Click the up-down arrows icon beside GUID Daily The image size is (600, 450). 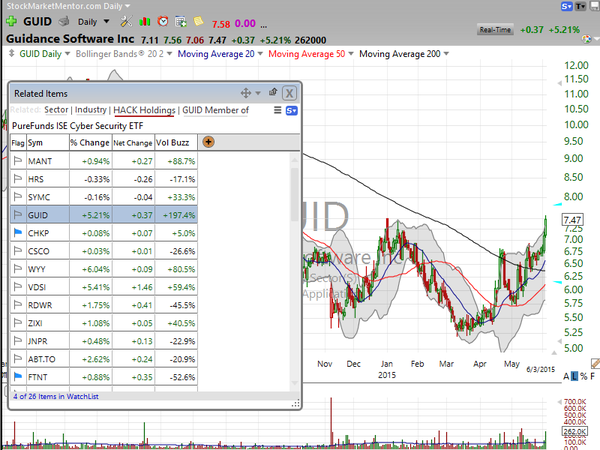pos(11,53)
